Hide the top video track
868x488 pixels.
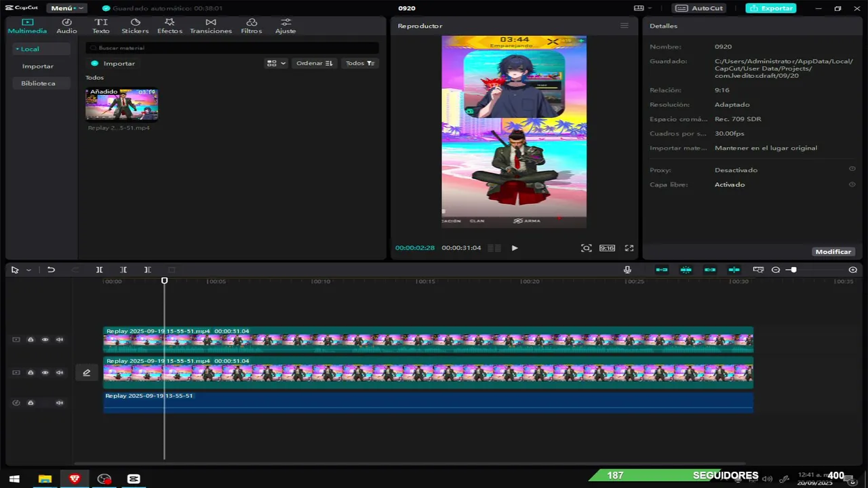point(45,340)
